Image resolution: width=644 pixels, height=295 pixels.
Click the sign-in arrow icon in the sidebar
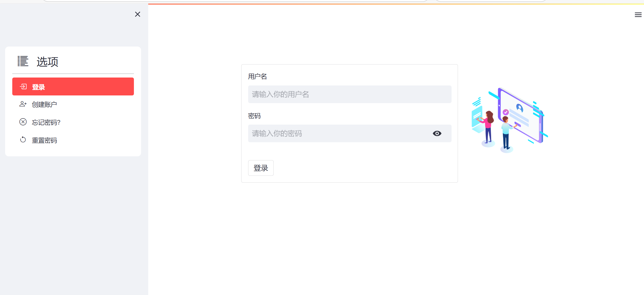pyautogui.click(x=23, y=87)
